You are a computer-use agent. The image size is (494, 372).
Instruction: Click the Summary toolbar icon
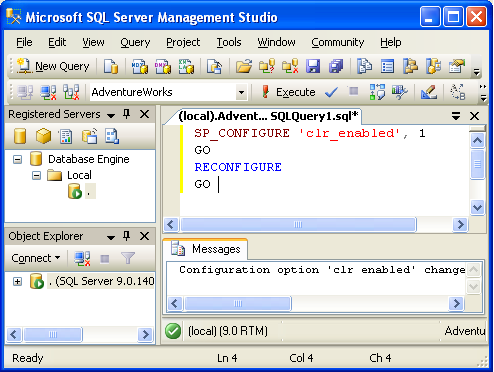click(387, 66)
